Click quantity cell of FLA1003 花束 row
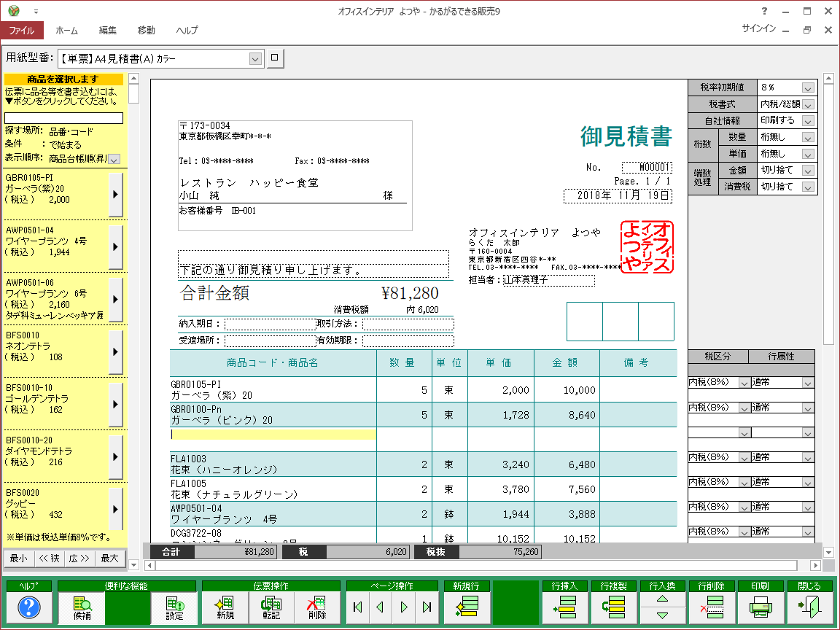The width and height of the screenshot is (840, 630). tap(404, 464)
